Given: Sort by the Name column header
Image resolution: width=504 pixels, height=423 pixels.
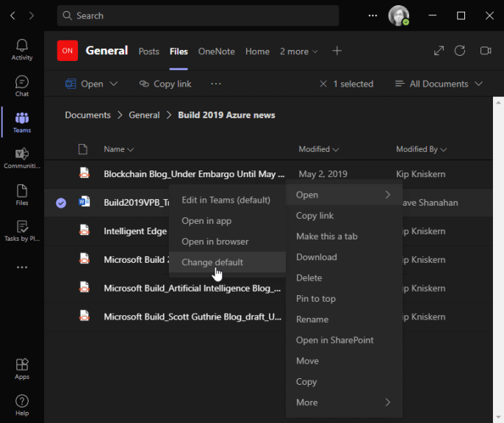Looking at the screenshot, I should 118,149.
